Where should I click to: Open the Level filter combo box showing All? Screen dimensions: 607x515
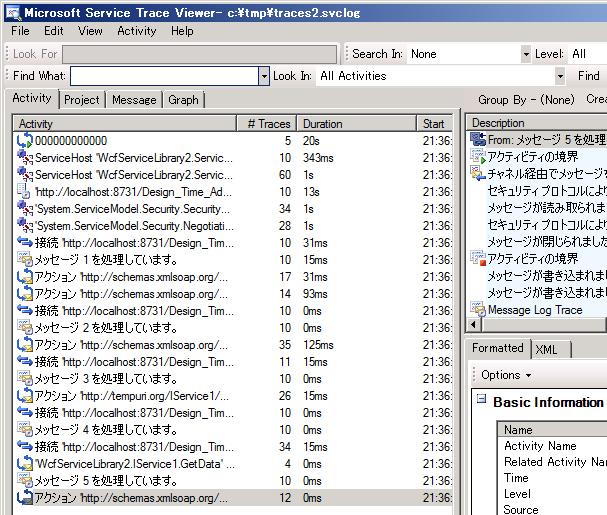[588, 54]
